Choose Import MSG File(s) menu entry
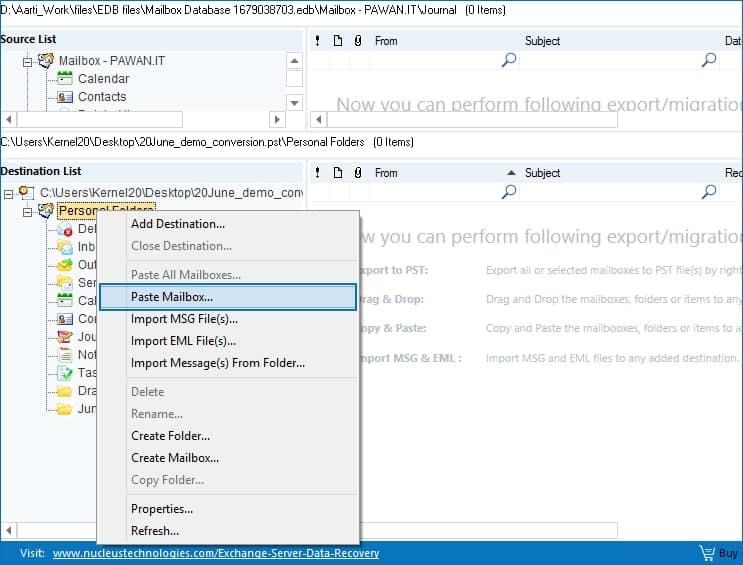This screenshot has width=743, height=565. pyautogui.click(x=184, y=319)
